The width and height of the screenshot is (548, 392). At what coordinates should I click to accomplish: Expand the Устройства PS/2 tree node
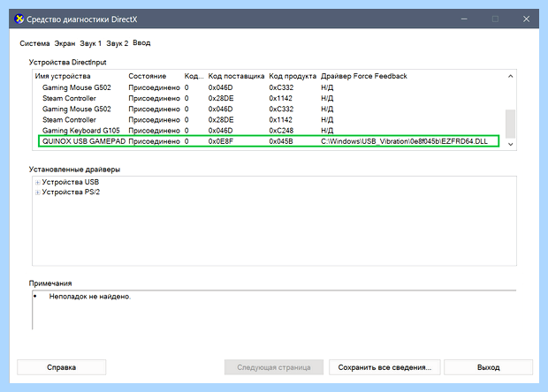click(37, 192)
